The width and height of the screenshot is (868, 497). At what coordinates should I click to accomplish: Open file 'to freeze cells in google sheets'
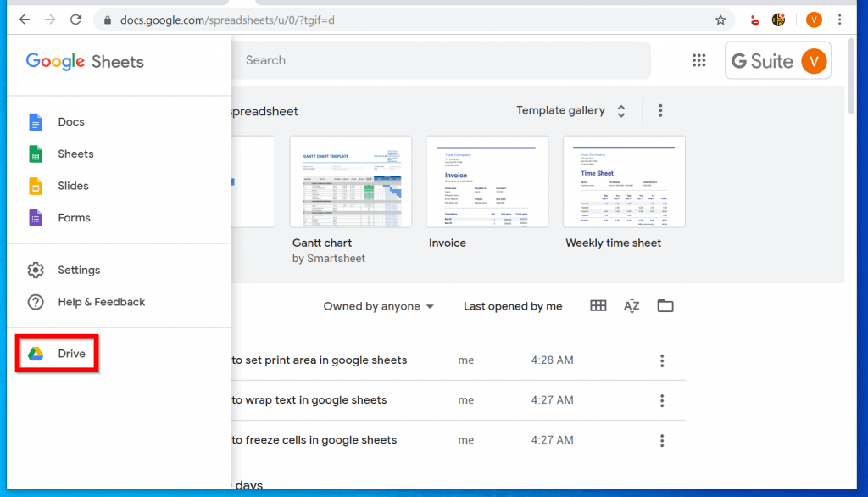click(x=314, y=440)
